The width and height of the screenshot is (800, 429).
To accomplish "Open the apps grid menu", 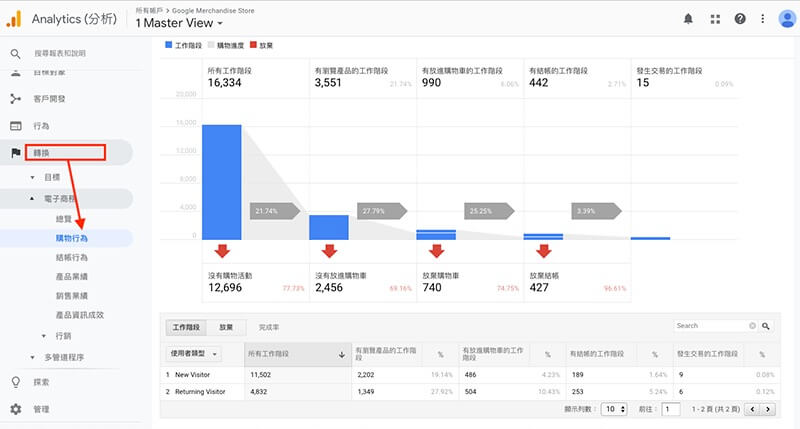I will (x=715, y=19).
